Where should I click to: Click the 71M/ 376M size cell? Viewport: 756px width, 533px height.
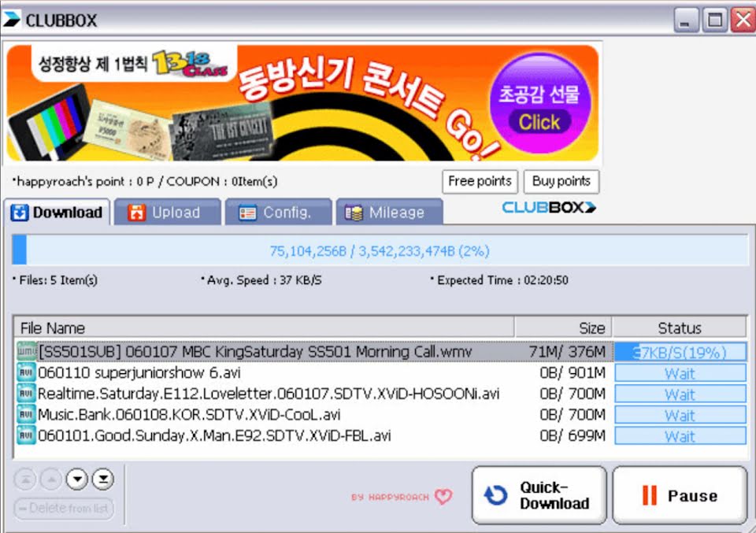[x=567, y=352]
